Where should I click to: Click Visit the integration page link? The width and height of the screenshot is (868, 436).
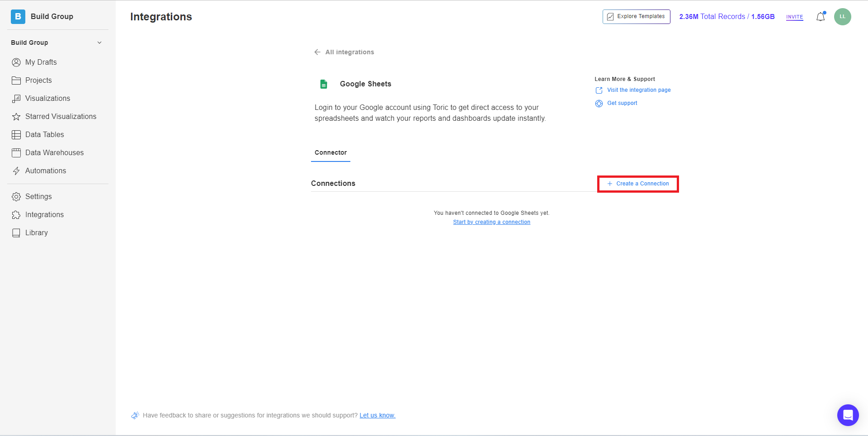tap(639, 90)
